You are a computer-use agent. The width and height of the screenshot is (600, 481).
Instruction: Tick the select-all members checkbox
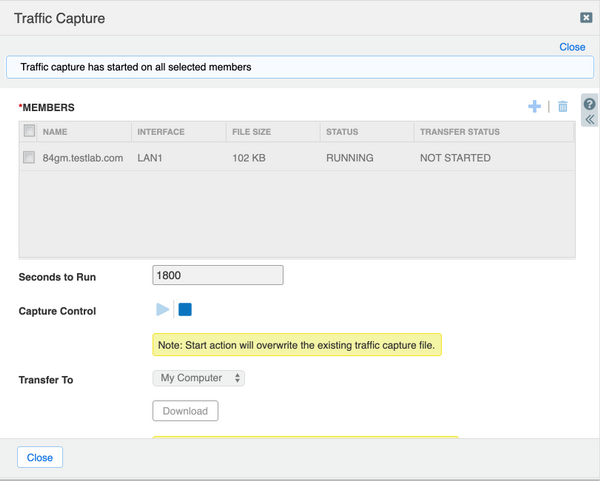tap(29, 131)
